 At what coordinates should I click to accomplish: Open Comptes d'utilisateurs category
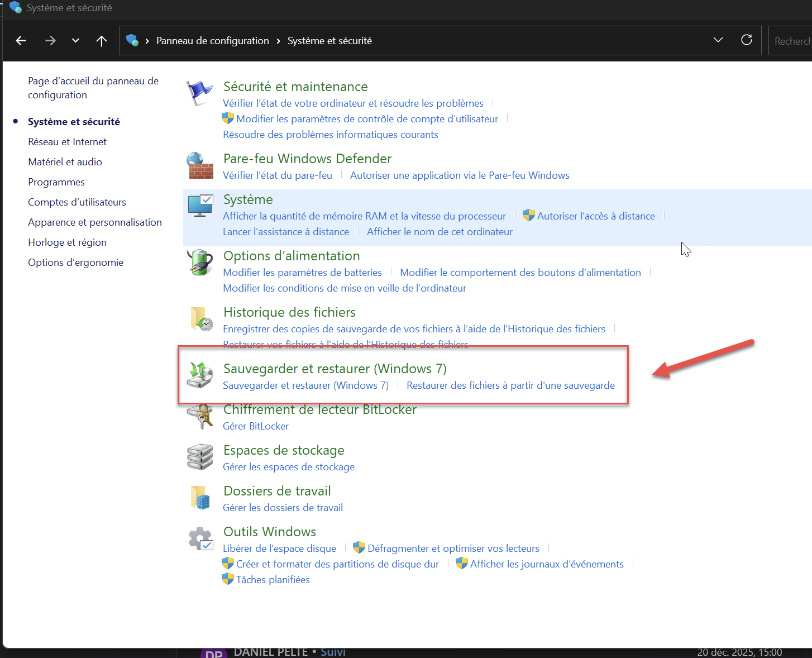[77, 202]
